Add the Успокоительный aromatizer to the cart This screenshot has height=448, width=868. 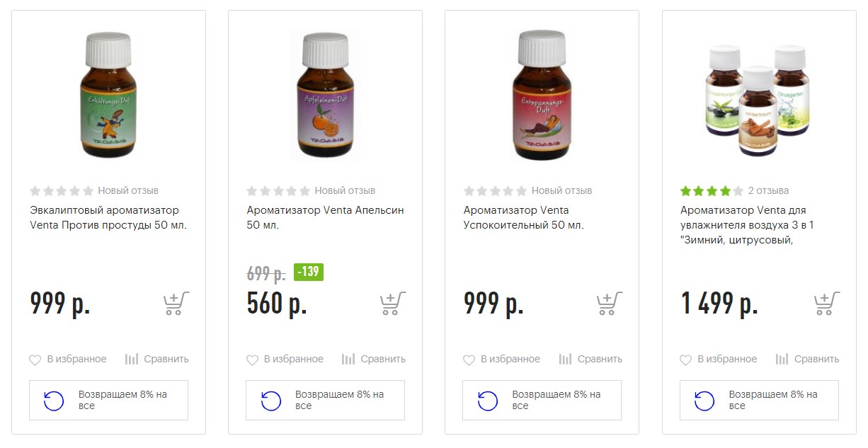pos(610,304)
